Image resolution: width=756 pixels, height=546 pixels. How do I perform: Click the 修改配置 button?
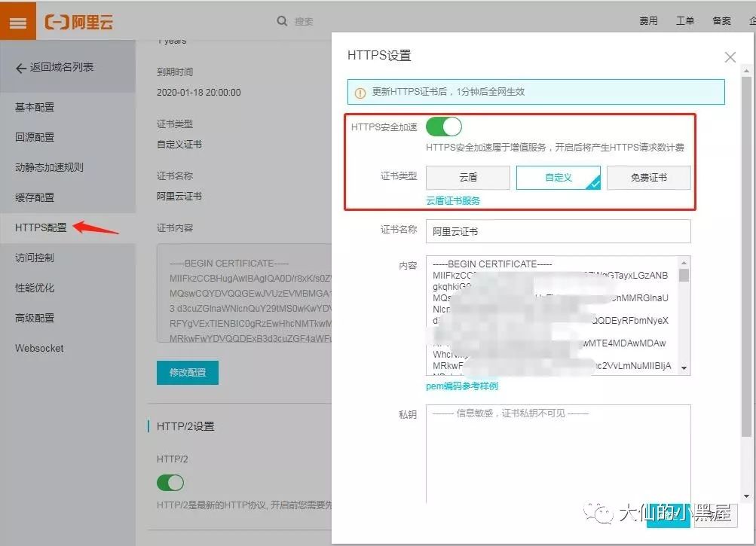[x=188, y=373]
